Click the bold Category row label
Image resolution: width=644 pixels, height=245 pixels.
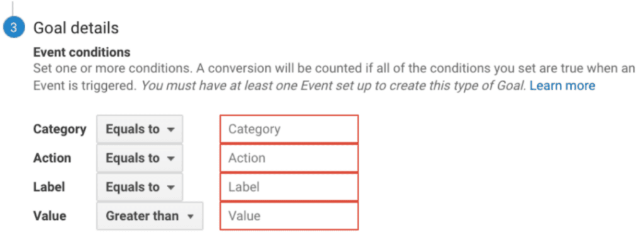tap(60, 129)
